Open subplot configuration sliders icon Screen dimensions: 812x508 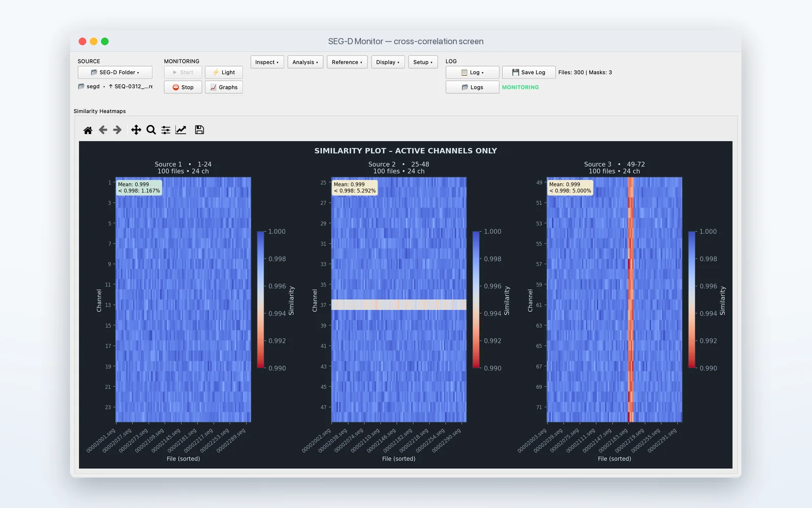click(x=166, y=130)
